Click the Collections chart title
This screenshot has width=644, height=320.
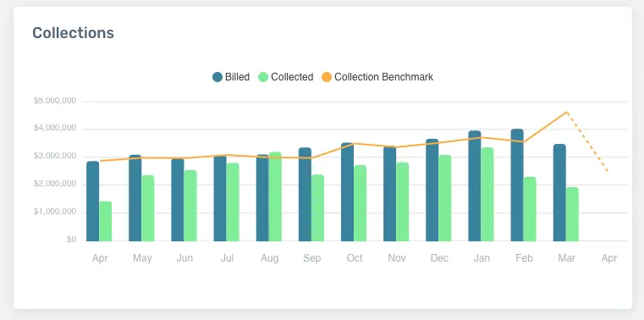click(x=73, y=33)
